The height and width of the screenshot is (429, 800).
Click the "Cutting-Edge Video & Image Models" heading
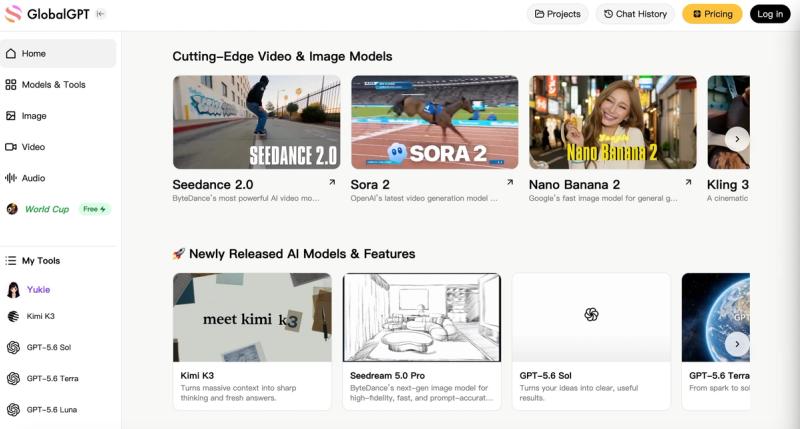282,56
